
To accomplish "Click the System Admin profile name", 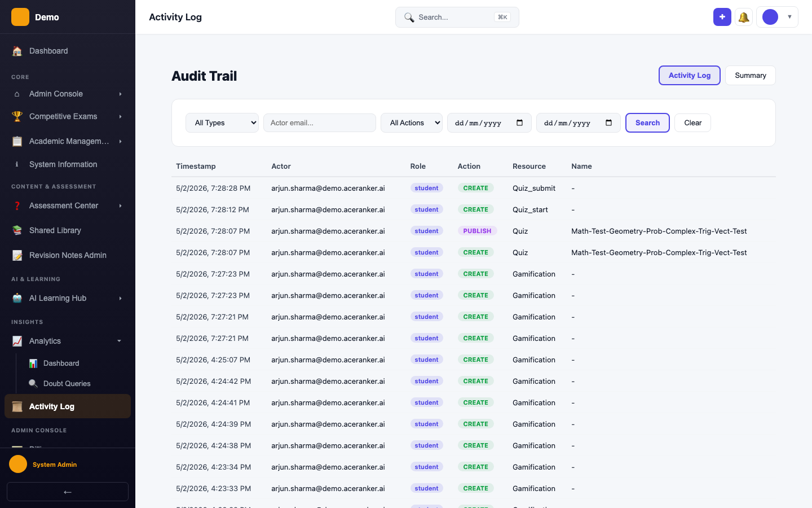I will 55,465.
